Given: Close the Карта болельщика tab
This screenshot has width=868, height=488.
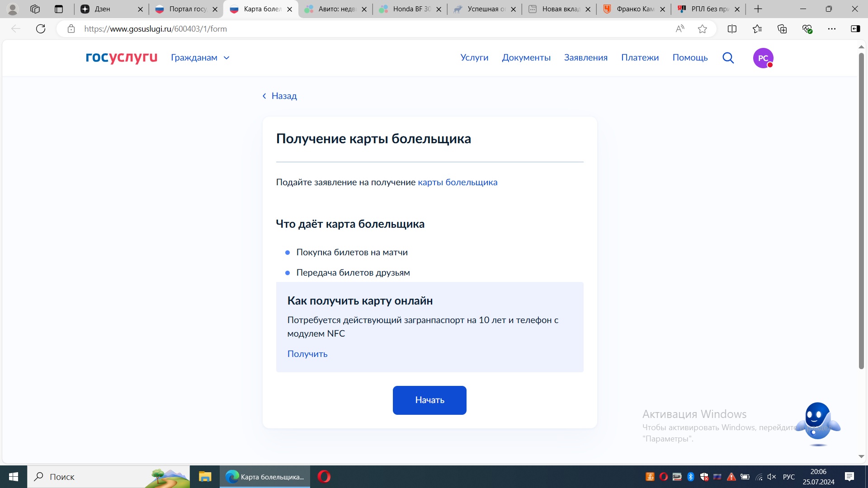Looking at the screenshot, I should [x=290, y=9].
